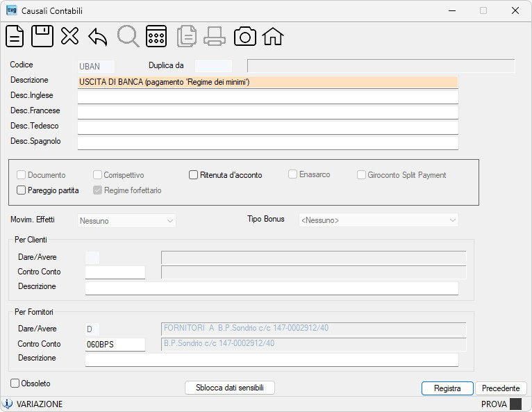The width and height of the screenshot is (532, 412).
Task: Click the camera screenshot toolbar icon
Action: (x=245, y=36)
